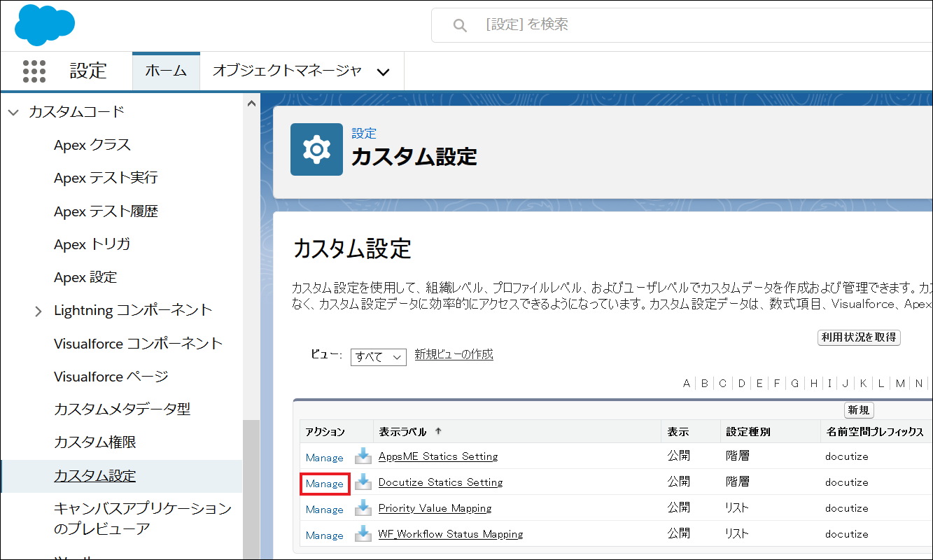Filter list by letter A
The image size is (933, 560).
(687, 383)
